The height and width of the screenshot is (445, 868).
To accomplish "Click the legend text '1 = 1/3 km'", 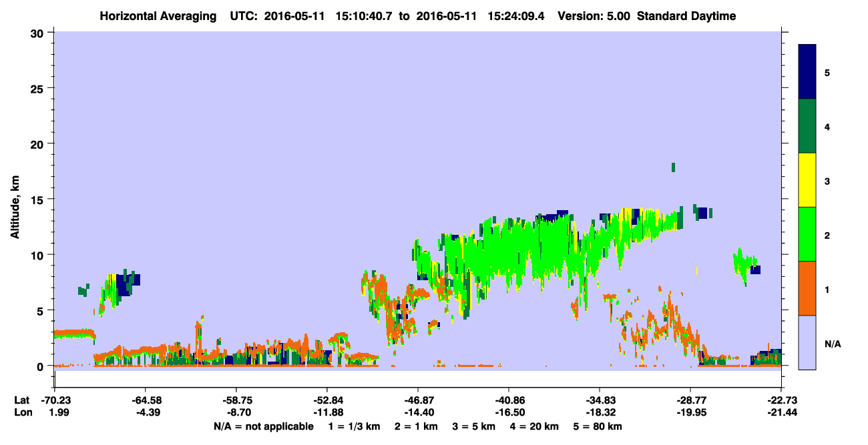I will 353,426.
